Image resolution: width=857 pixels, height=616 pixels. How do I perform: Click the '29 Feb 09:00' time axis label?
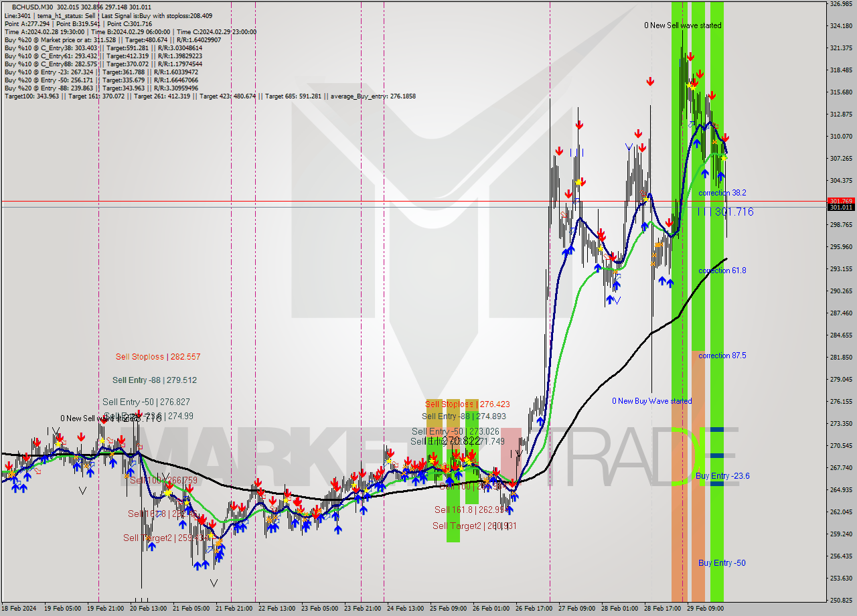[x=705, y=609]
